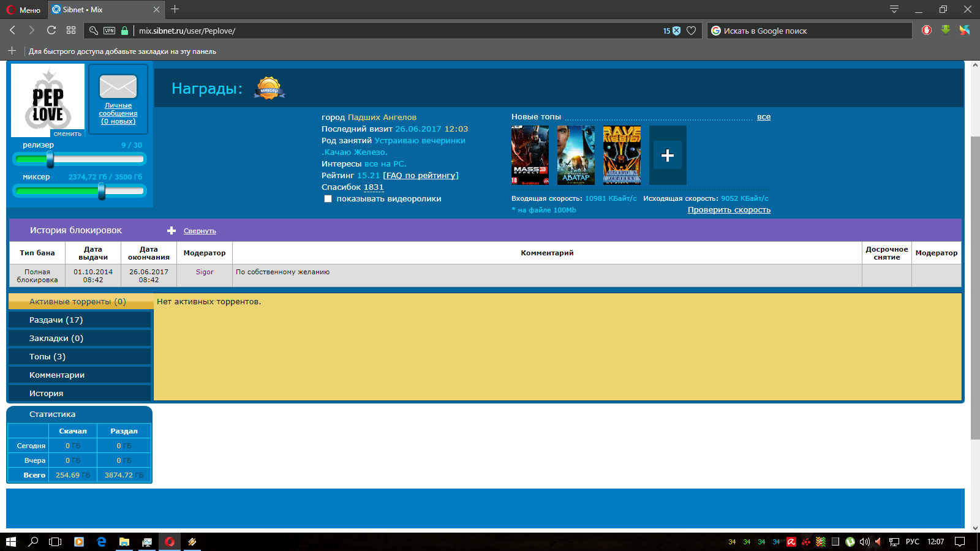Switch to the Топы (3) tab
The height and width of the screenshot is (551, 980).
tap(47, 357)
